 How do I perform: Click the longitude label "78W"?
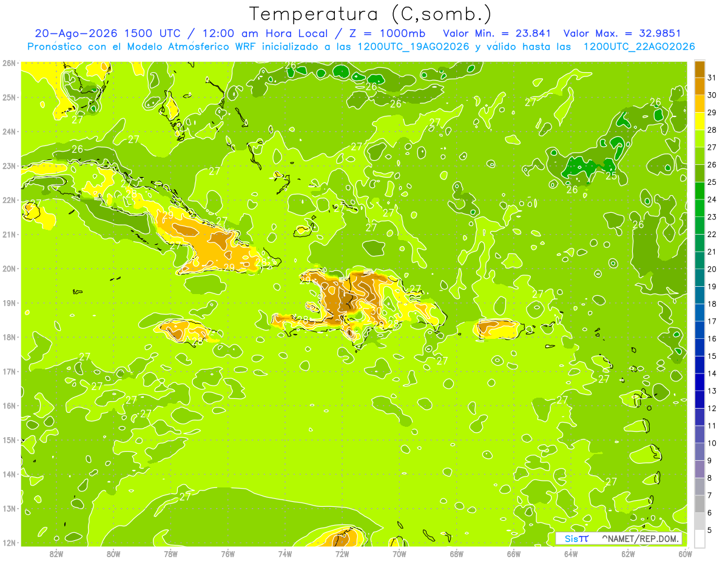[170, 554]
